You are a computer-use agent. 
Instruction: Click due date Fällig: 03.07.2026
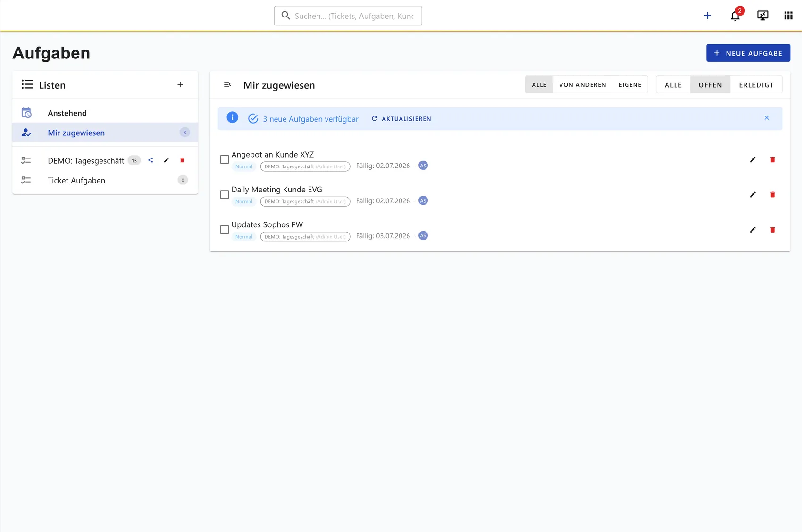(x=383, y=236)
